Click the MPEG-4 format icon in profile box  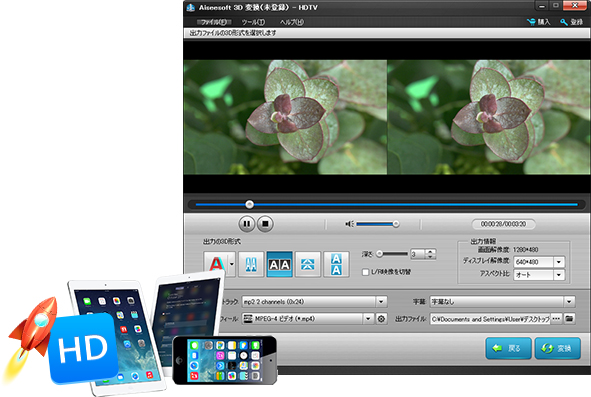point(248,319)
